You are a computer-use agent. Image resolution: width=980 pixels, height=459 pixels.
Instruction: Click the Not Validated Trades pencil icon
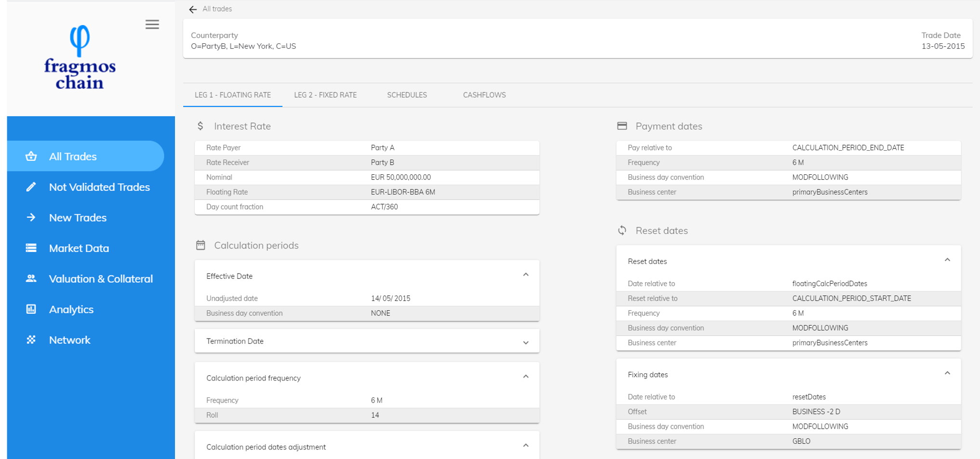coord(31,187)
